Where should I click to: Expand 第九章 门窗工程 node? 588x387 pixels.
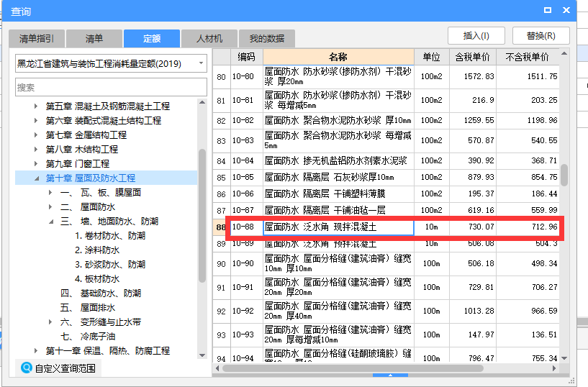(x=35, y=163)
